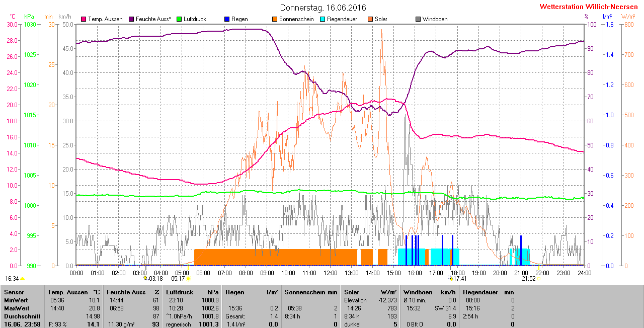Click the Regendauer legend label

[342, 19]
